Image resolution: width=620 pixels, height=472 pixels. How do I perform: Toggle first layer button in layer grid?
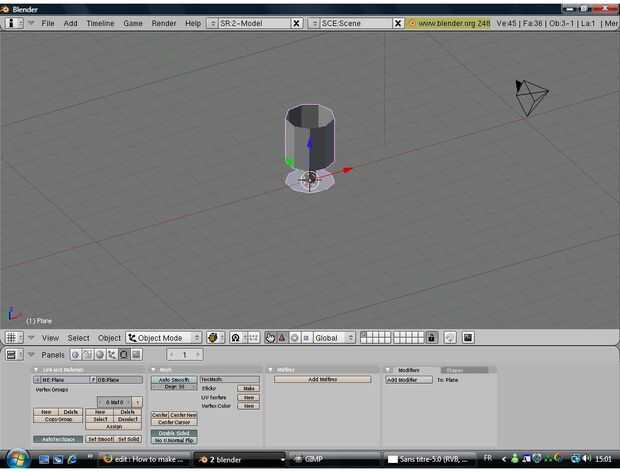[x=364, y=335]
